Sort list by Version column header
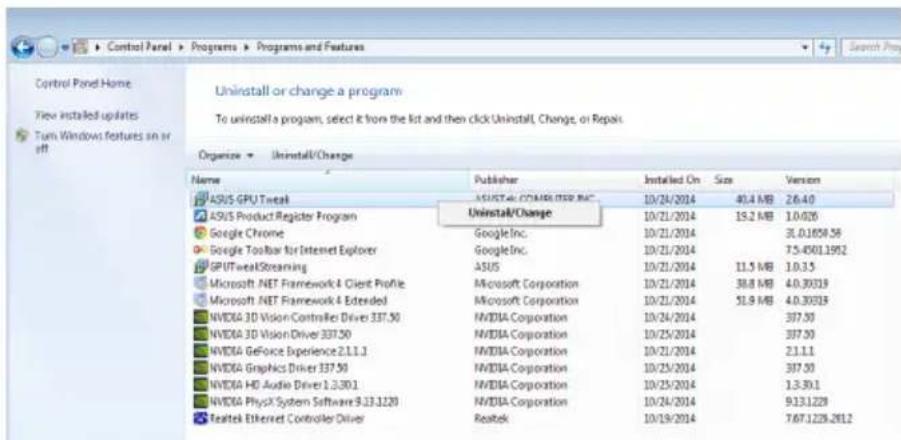The height and width of the screenshot is (440, 901). 838,180
